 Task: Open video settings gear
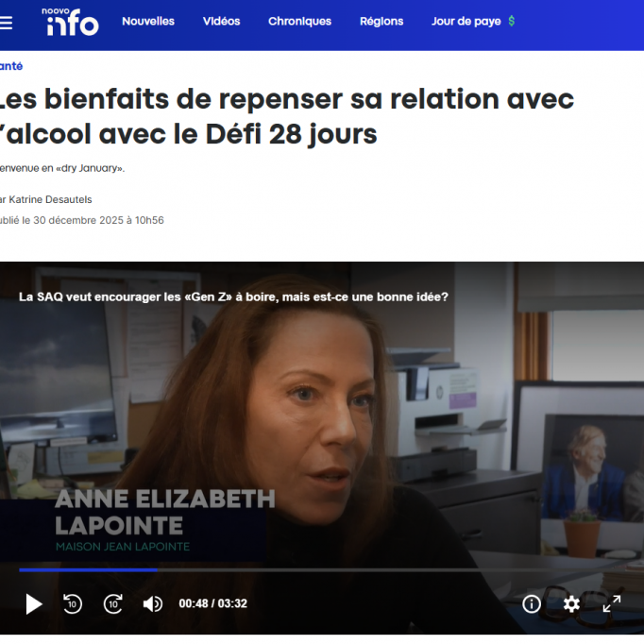click(571, 604)
